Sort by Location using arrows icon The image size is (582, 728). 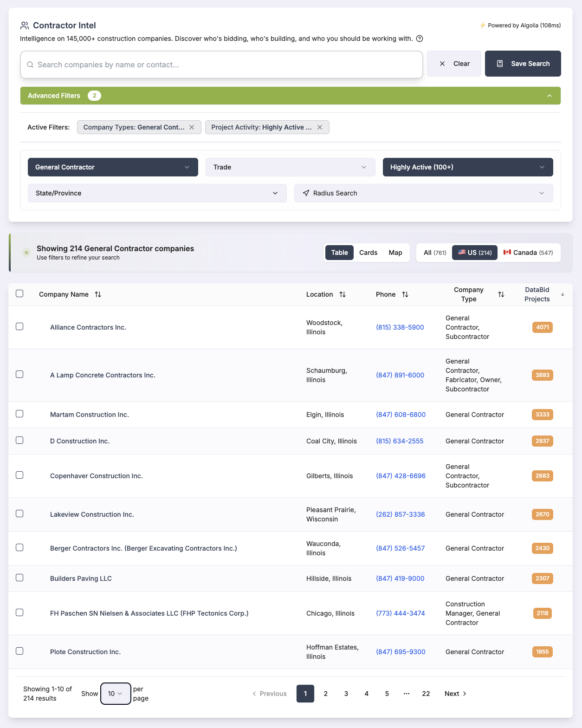343,294
